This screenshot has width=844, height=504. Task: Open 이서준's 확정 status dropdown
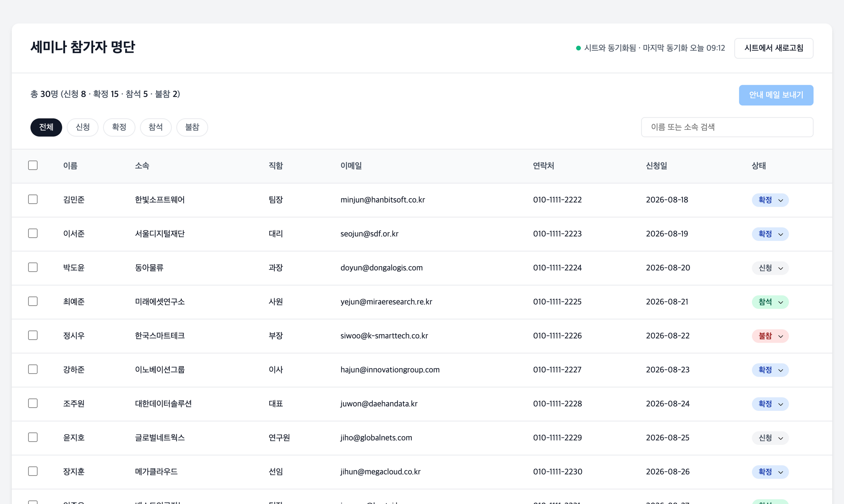coord(770,234)
